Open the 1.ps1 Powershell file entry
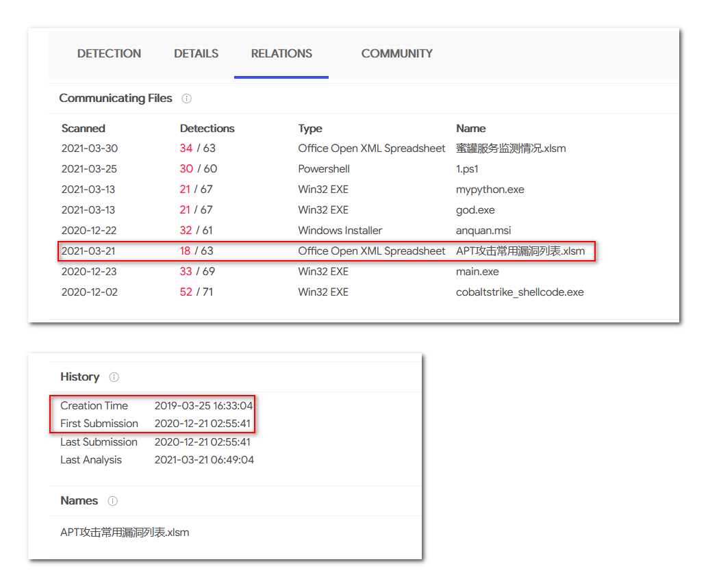The height and width of the screenshot is (588, 708). 467,169
